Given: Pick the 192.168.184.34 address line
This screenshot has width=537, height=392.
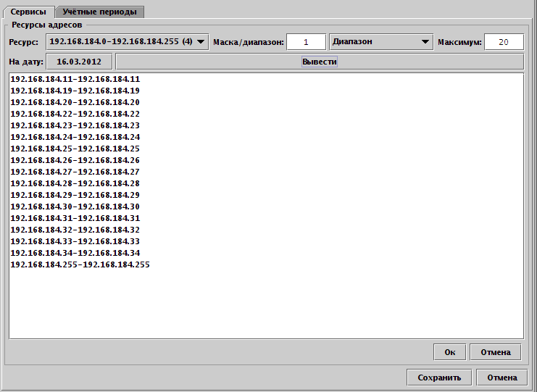Looking at the screenshot, I should point(75,253).
